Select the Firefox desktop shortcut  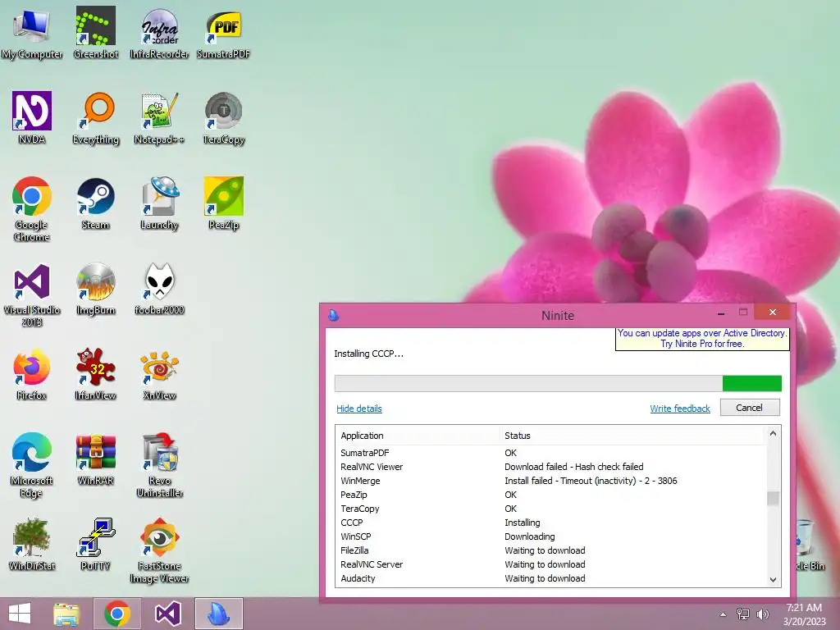click(x=32, y=374)
